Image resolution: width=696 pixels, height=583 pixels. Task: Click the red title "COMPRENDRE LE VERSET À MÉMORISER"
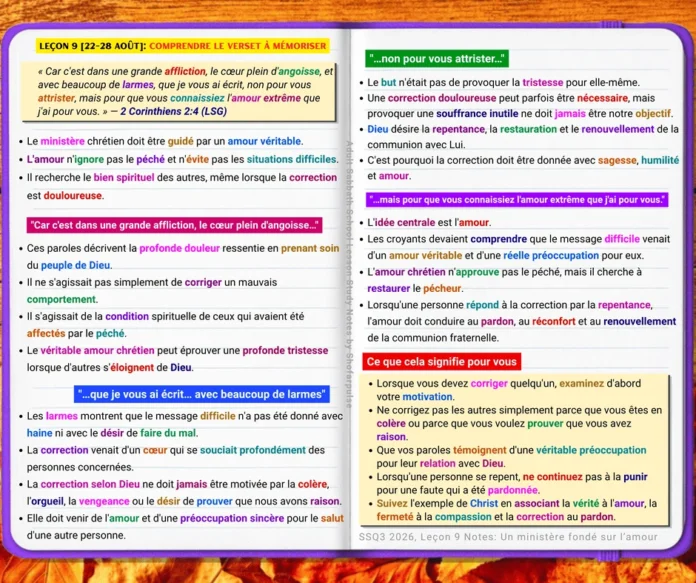click(238, 46)
